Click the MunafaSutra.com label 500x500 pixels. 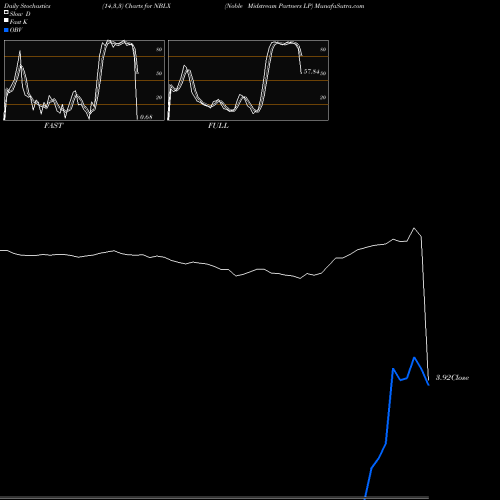[339, 6]
